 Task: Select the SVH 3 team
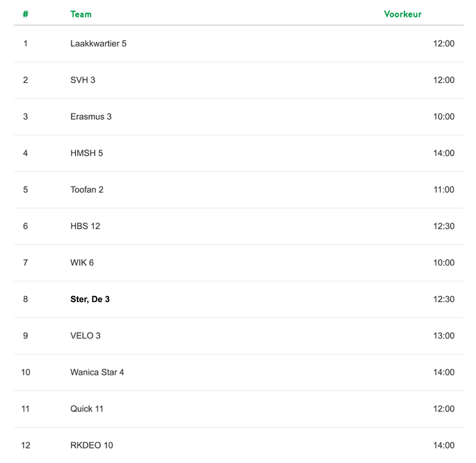point(83,80)
